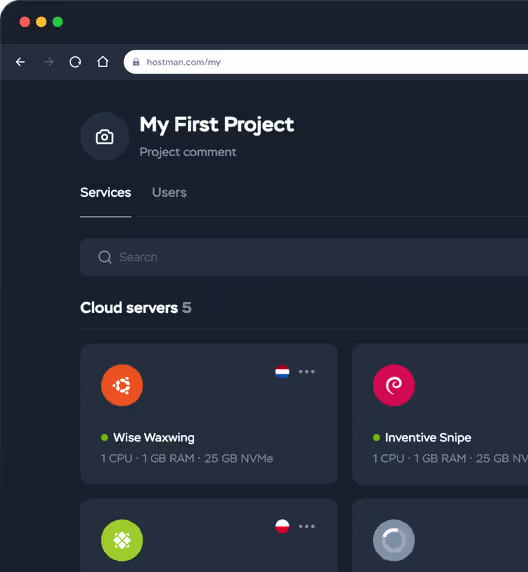
Task: Click the browser forward arrow
Action: 49,62
